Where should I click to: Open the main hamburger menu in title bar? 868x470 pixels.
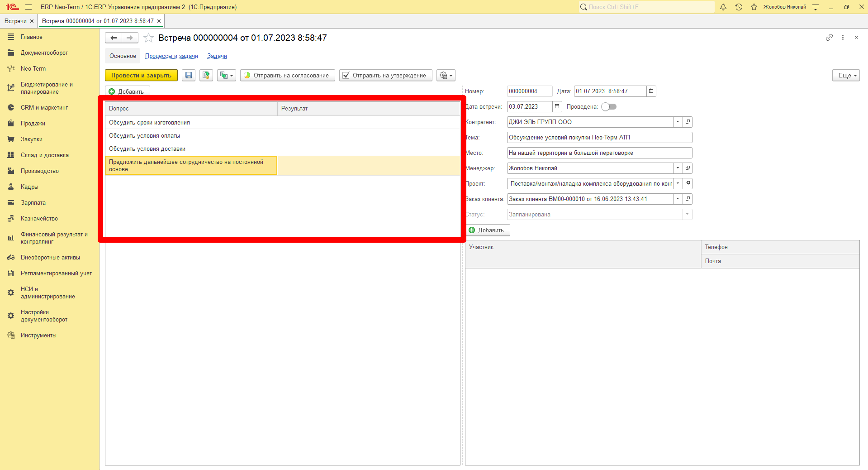28,7
